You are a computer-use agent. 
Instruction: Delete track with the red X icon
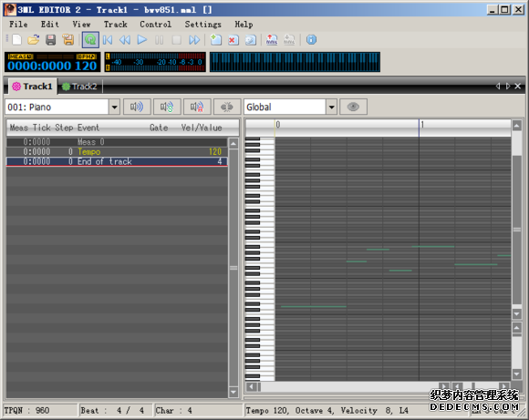[233, 40]
